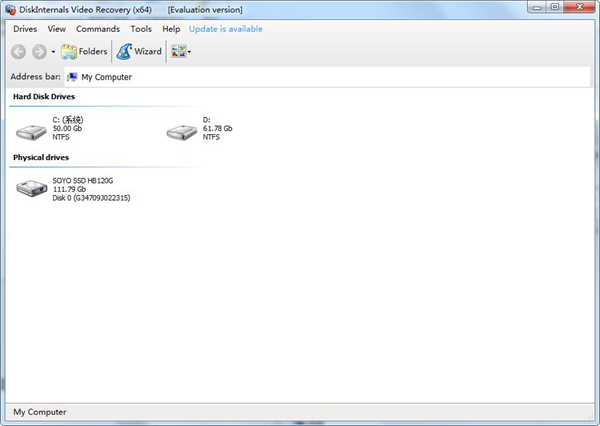Select the C: system drive icon
The height and width of the screenshot is (426, 600).
click(x=31, y=130)
